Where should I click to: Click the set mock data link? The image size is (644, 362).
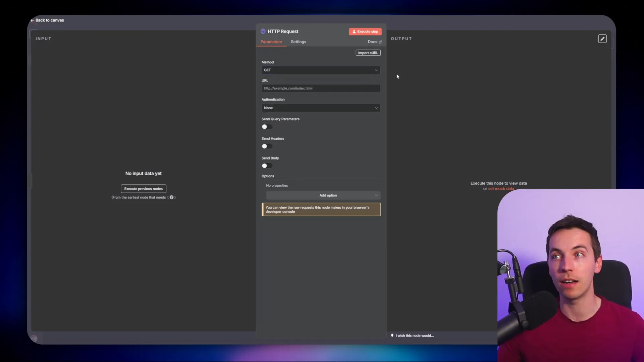pos(501,189)
